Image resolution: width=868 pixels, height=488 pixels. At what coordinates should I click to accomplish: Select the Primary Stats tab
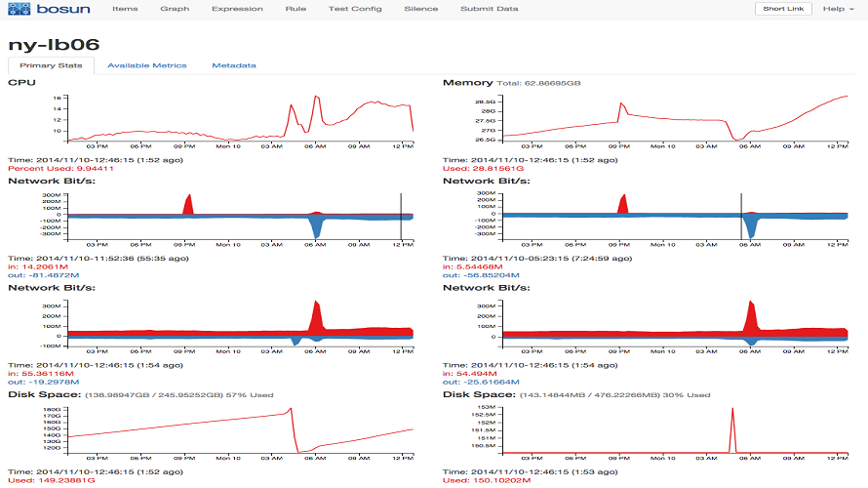(51, 65)
